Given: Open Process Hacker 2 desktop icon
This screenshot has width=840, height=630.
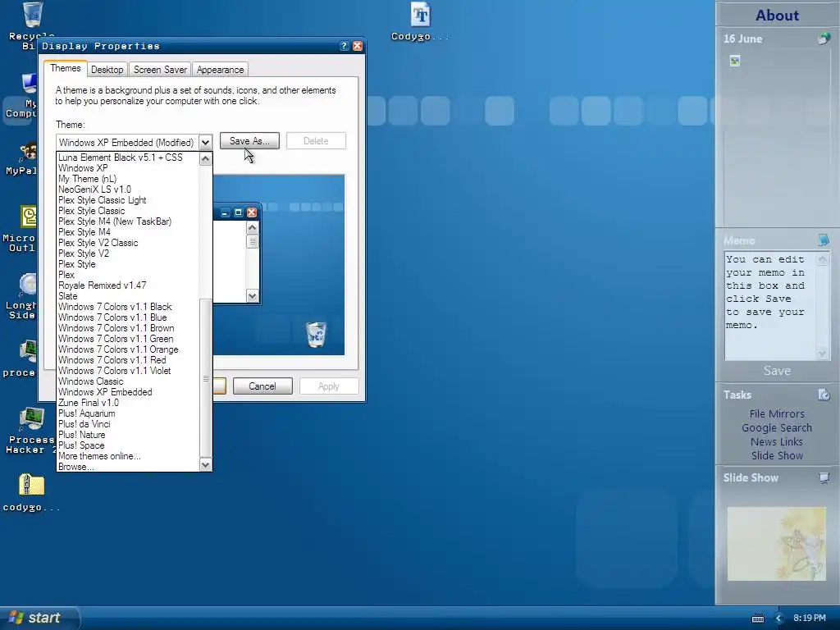Looking at the screenshot, I should 31,419.
